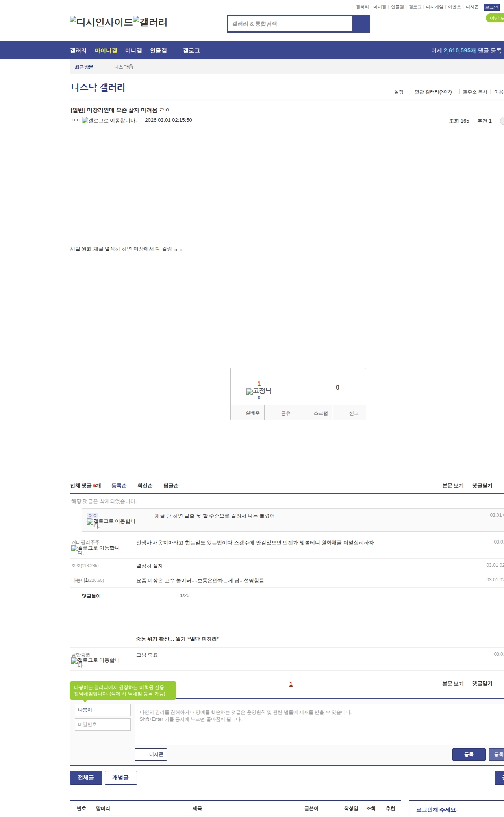Click the 댓글돌이 label
Image resolution: width=504 pixels, height=817 pixels.
click(x=91, y=596)
